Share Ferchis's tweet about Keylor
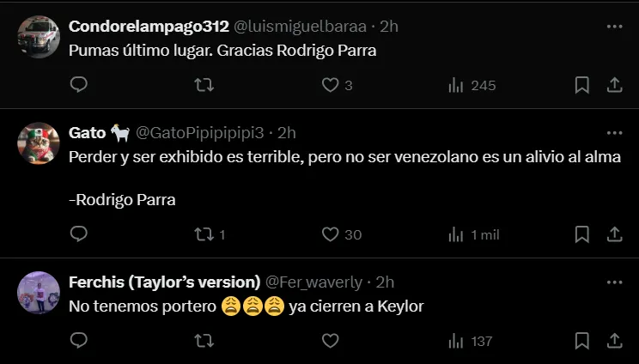 tap(614, 341)
